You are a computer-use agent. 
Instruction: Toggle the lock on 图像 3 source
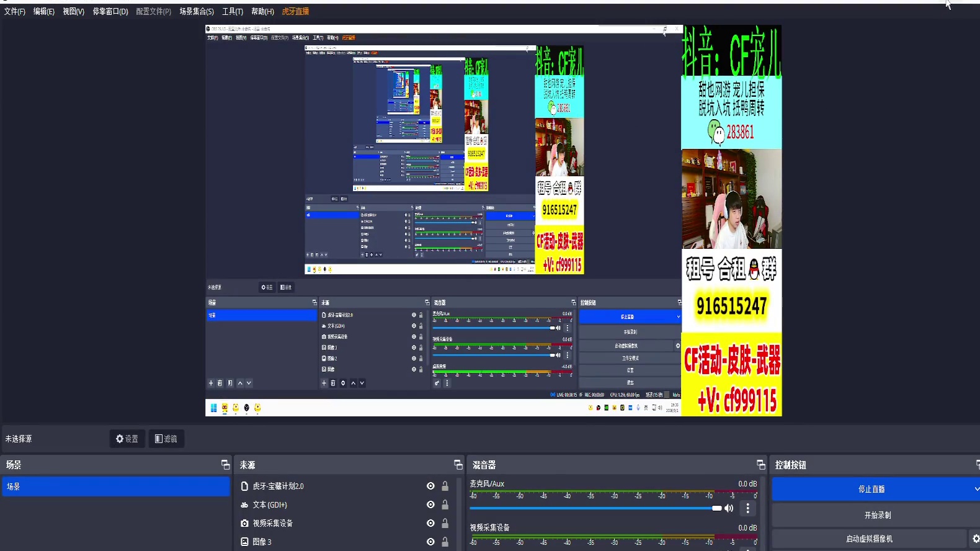click(x=445, y=542)
